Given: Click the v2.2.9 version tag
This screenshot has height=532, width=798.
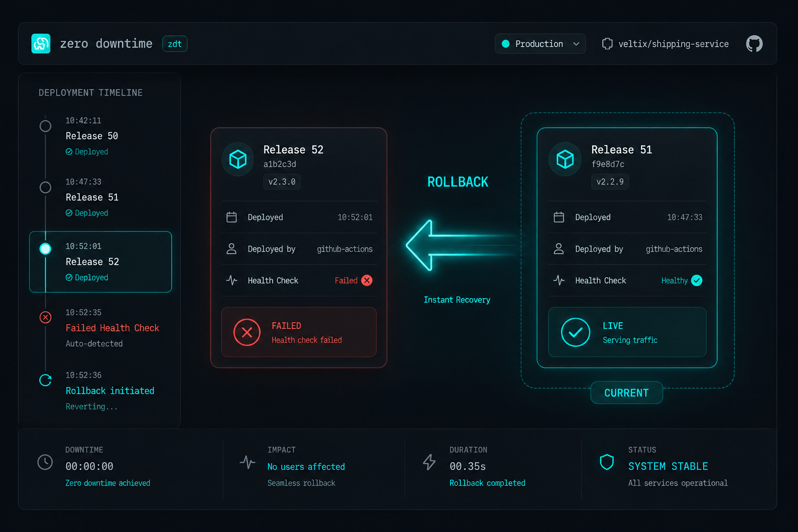Looking at the screenshot, I should coord(610,182).
